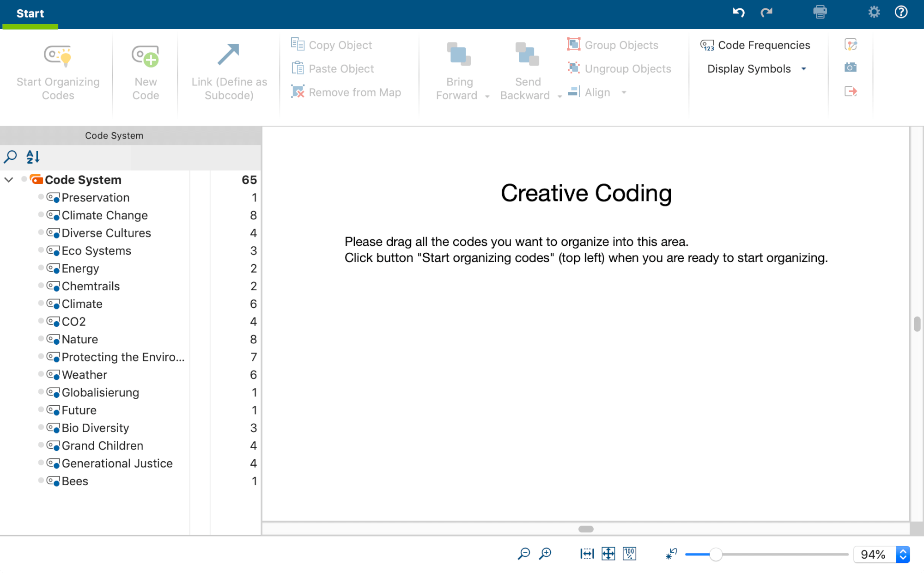Viewport: 924px width, 573px height.
Task: Select the Globalisierung code
Action: (x=100, y=392)
